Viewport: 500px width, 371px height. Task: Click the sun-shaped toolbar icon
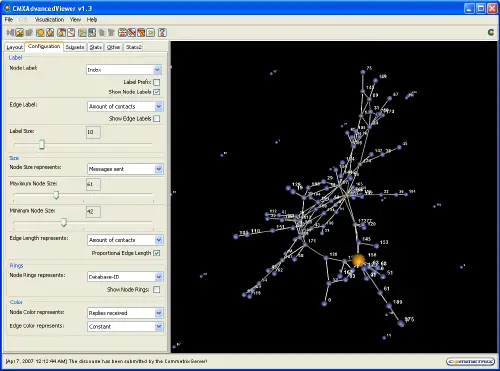(x=151, y=32)
